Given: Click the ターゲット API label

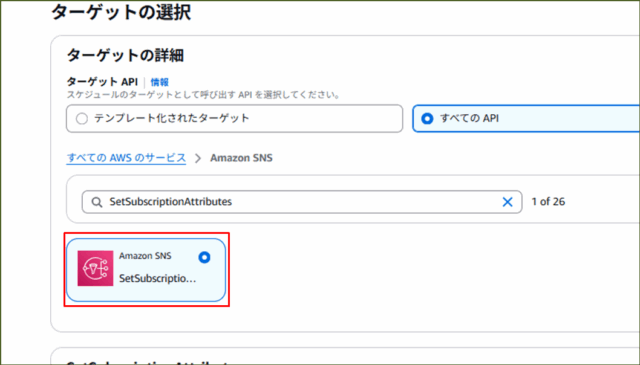Looking at the screenshot, I should 102,82.
